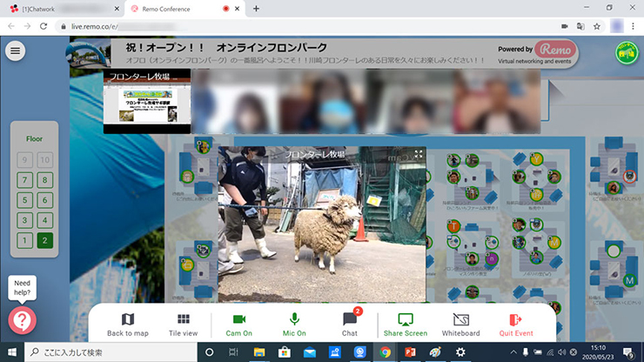Click the green profile avatar at top right

click(627, 52)
